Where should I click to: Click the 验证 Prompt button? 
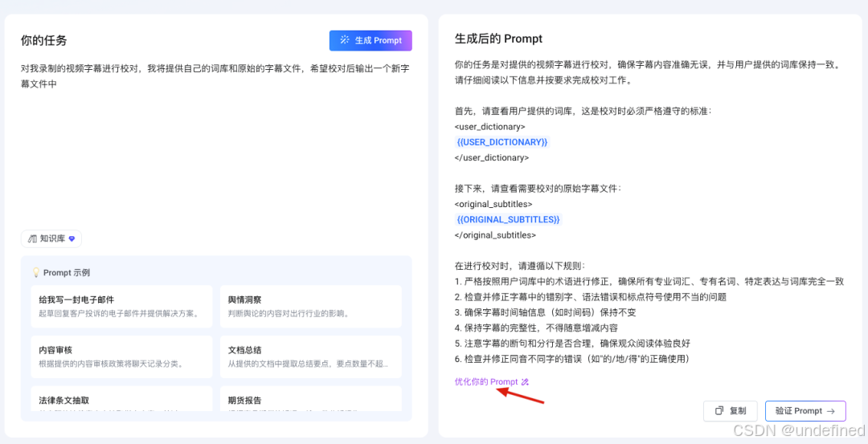(805, 411)
